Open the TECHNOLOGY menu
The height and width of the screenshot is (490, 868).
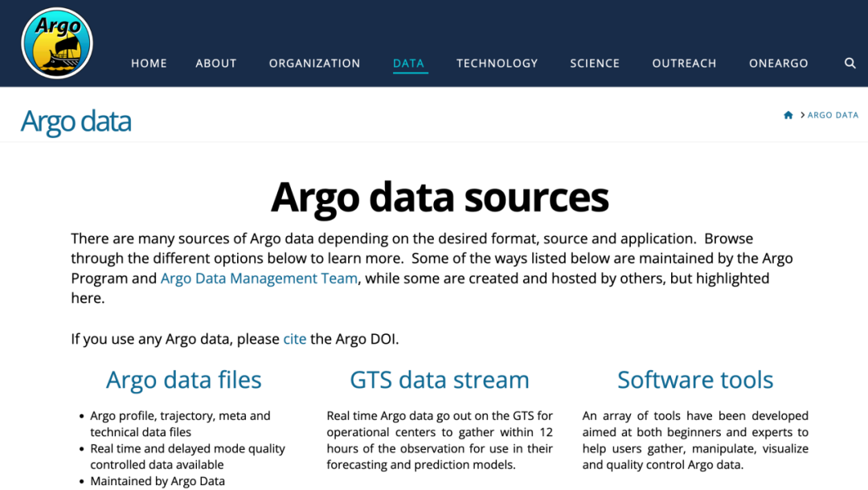[497, 63]
